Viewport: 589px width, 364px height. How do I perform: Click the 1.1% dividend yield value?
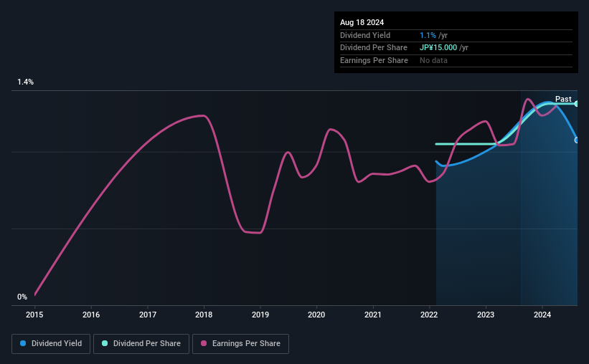[x=428, y=35]
